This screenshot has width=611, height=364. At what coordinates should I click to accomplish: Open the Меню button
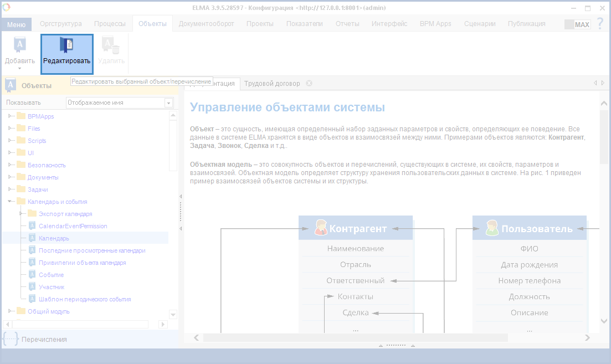16,24
